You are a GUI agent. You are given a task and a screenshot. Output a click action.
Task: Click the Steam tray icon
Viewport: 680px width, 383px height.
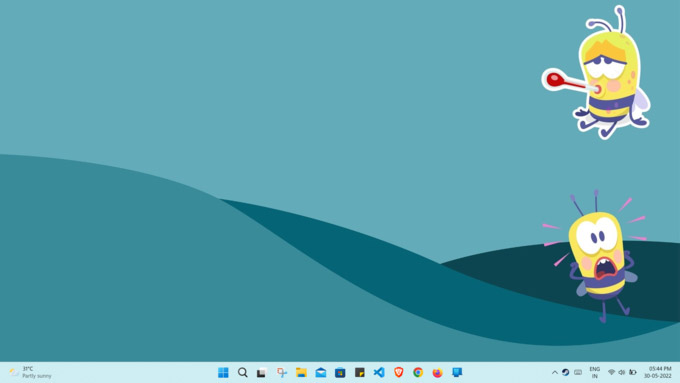pos(566,372)
